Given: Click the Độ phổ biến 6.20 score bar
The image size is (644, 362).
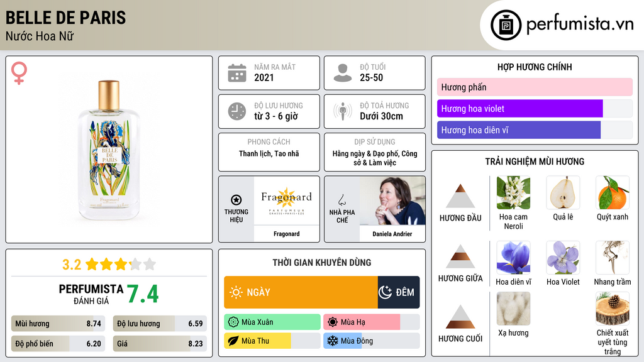Looking at the screenshot, I should coord(58,344).
